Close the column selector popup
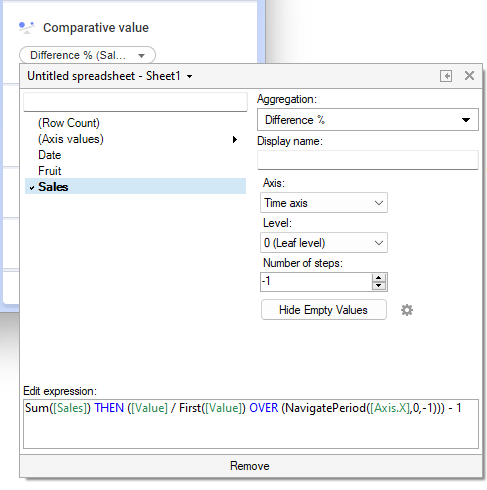This screenshot has width=487, height=490. coord(469,76)
